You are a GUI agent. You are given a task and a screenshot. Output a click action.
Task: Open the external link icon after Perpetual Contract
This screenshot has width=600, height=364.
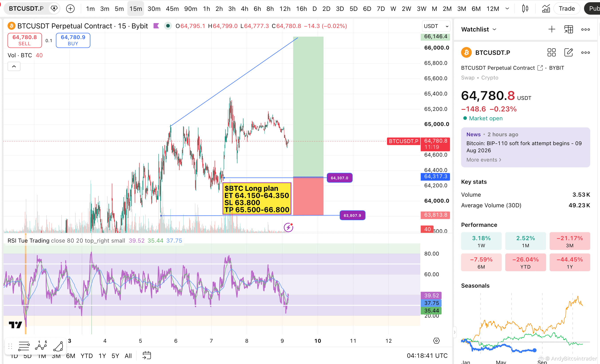540,68
